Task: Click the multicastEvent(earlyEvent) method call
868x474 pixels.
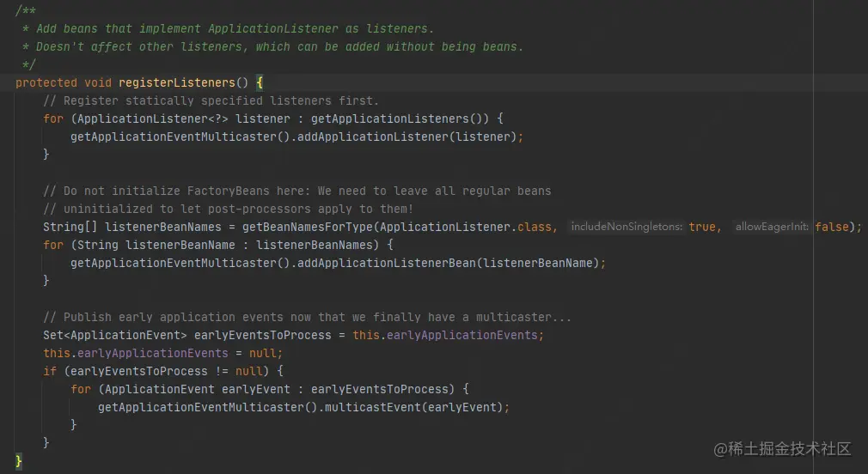Action: [413, 407]
